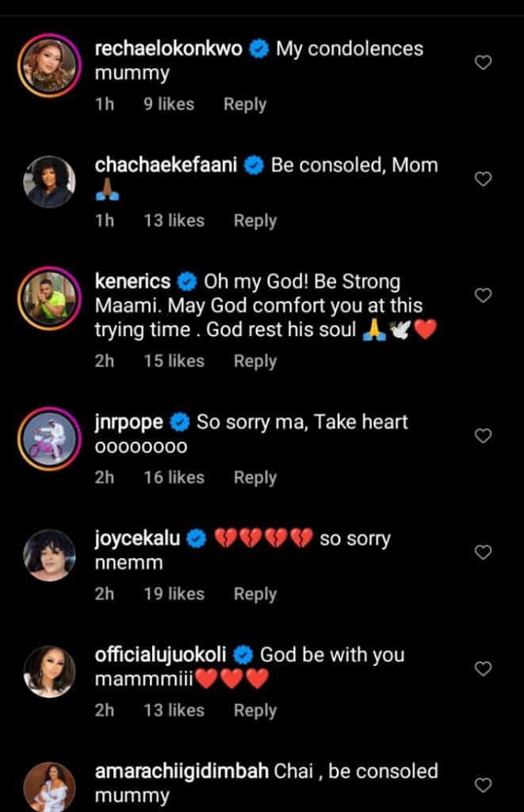Viewport: 524px width, 812px height.
Task: Tap heart beside officialujuokoli's comment
Action: [x=483, y=669]
